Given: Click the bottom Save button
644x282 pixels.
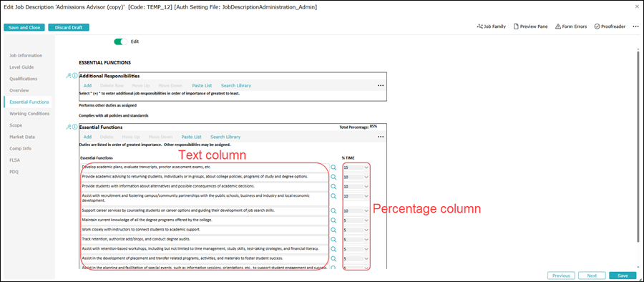Looking at the screenshot, I should 623,276.
